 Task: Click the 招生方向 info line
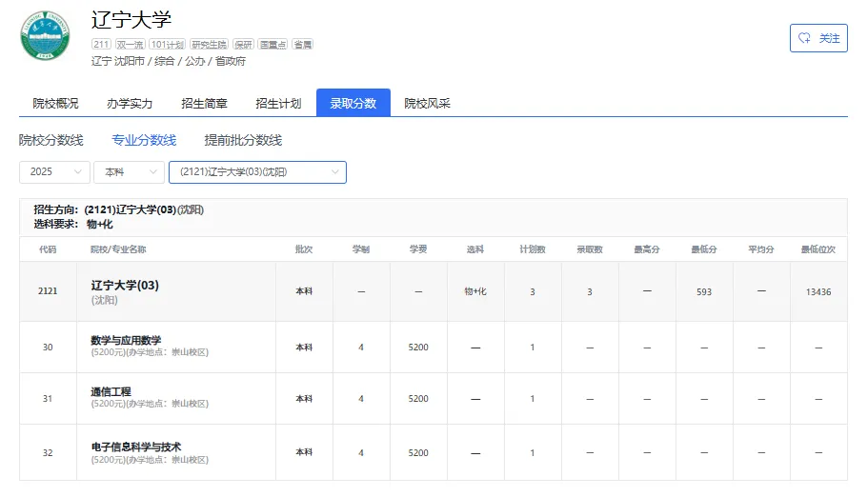[118, 209]
